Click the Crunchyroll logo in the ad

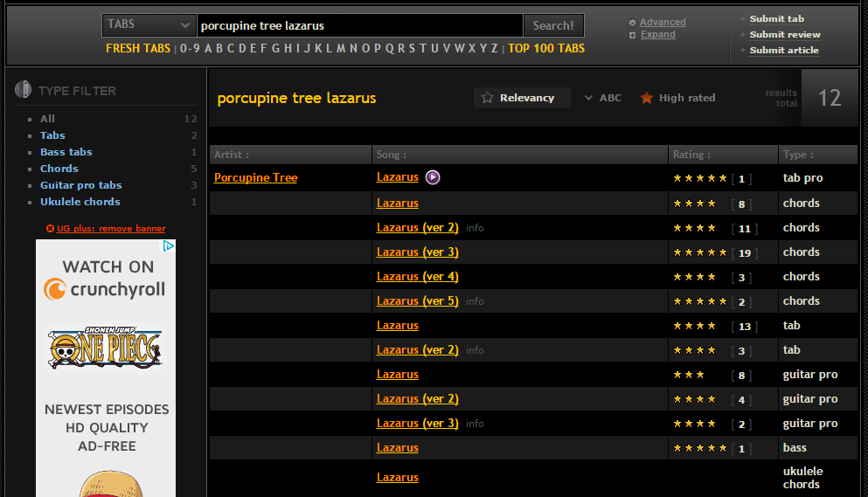coord(105,289)
